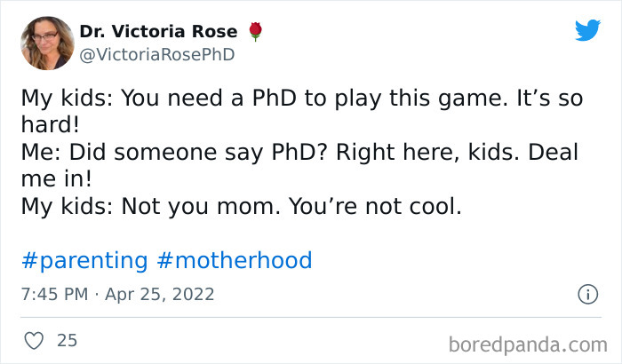Open Dr. Victoria Rose's profile picture
Viewport: 622px width, 364px height.
47,43
